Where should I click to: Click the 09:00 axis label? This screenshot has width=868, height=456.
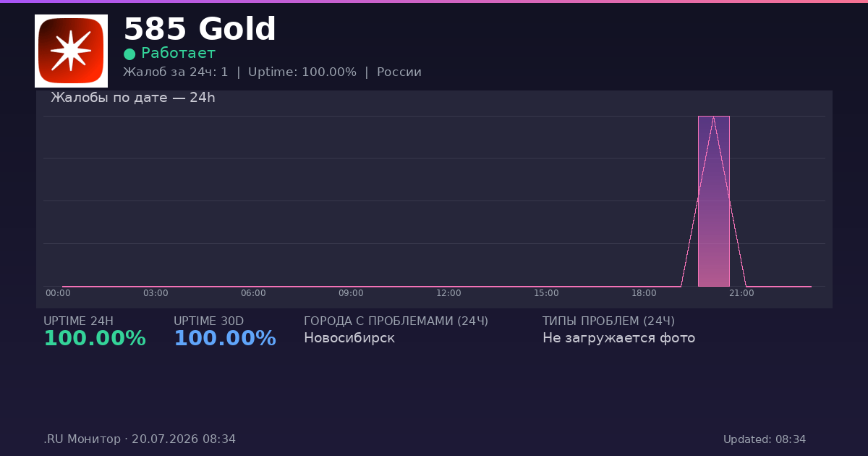pos(351,293)
